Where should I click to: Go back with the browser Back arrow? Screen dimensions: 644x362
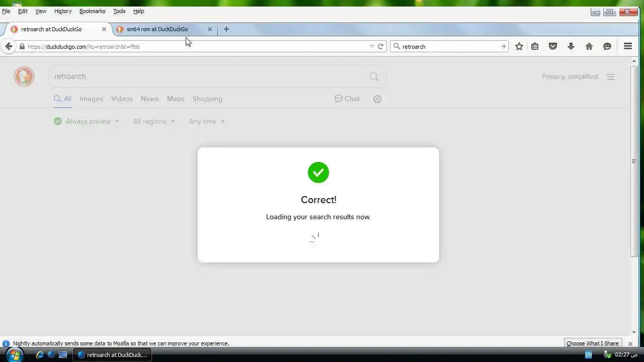coord(9,46)
